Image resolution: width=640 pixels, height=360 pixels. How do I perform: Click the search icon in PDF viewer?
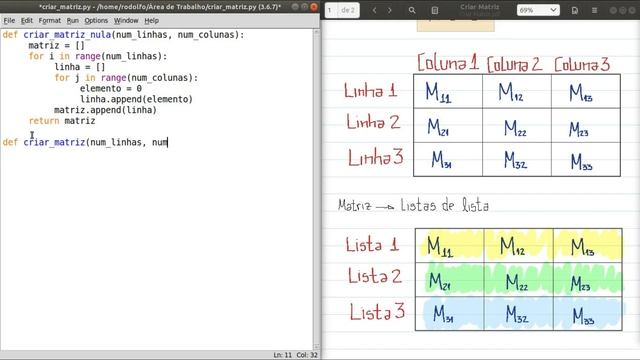412,10
